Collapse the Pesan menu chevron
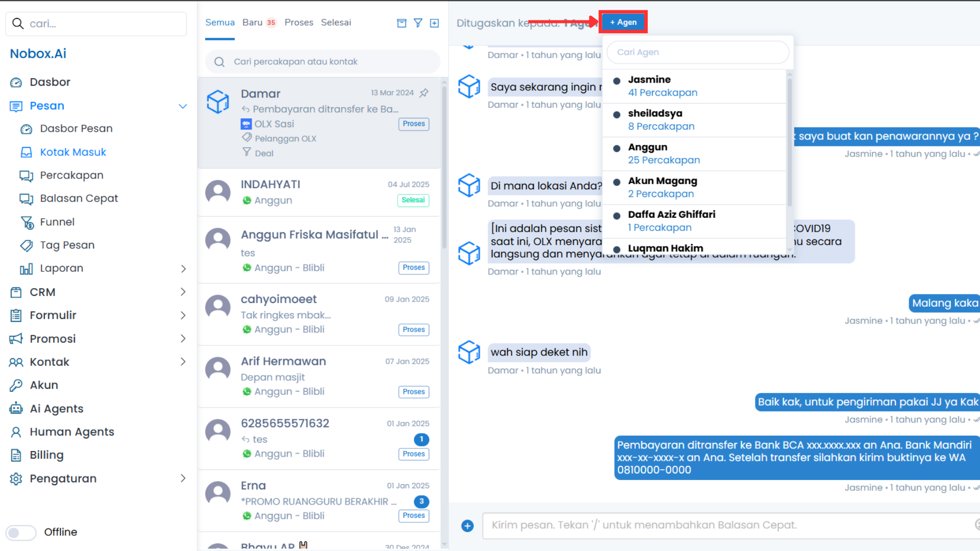This screenshot has height=551, width=980. click(x=183, y=106)
